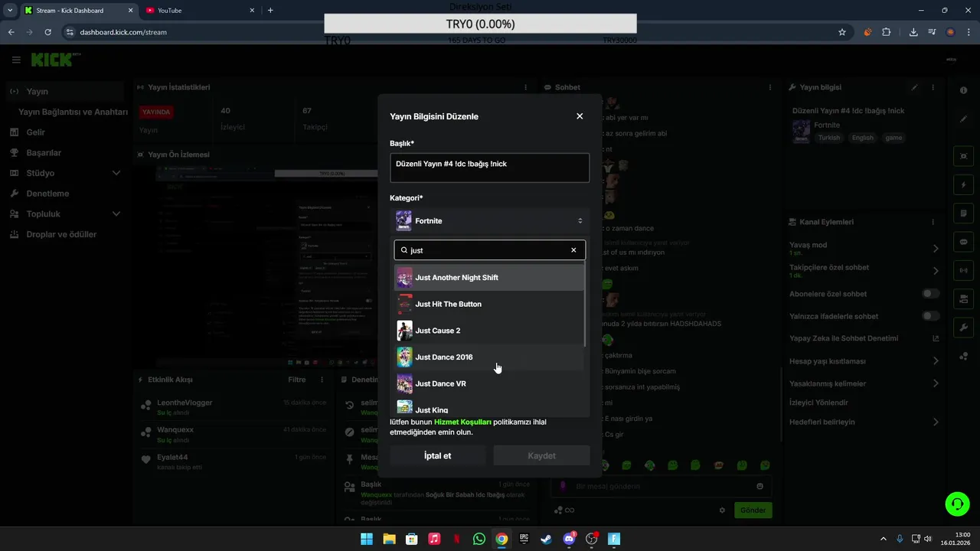Click the lightning bolt icon in right rail

click(963, 185)
